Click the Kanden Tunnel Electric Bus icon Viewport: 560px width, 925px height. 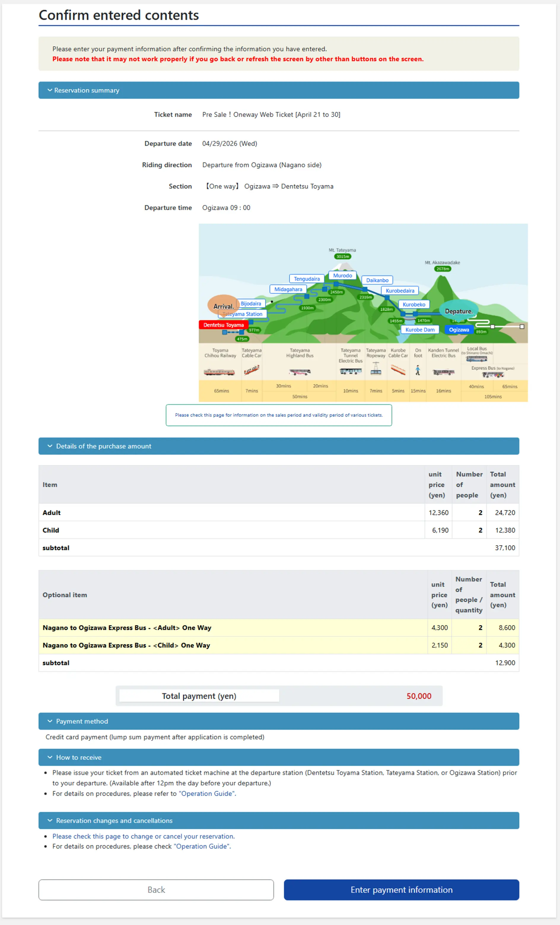click(x=443, y=372)
